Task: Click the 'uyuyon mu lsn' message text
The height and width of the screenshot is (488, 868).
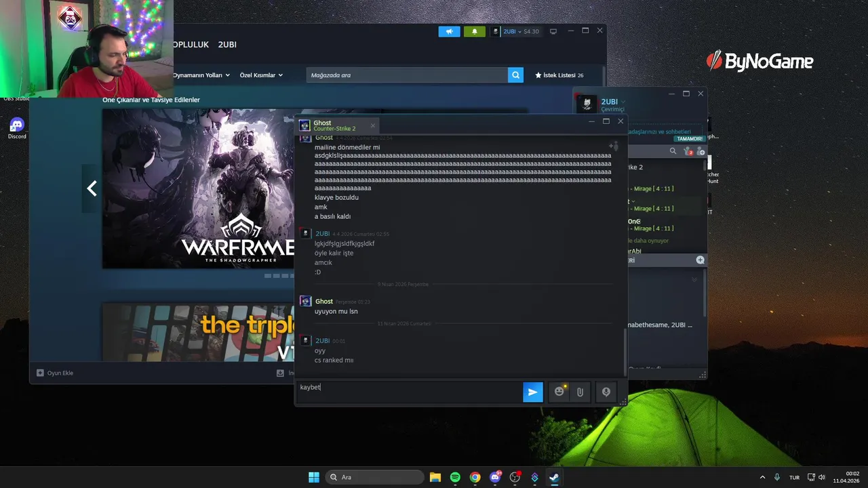Action: [336, 311]
